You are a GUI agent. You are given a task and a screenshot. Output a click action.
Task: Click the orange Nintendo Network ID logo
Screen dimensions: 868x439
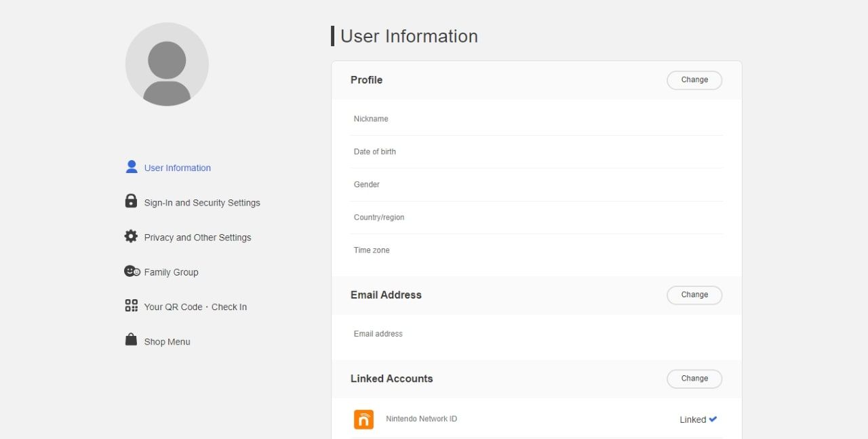point(363,419)
